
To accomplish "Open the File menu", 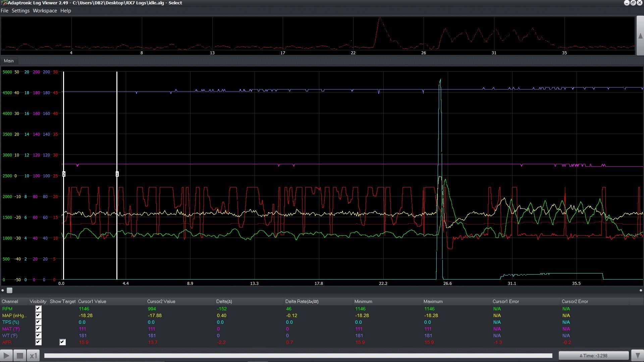I will point(4,11).
